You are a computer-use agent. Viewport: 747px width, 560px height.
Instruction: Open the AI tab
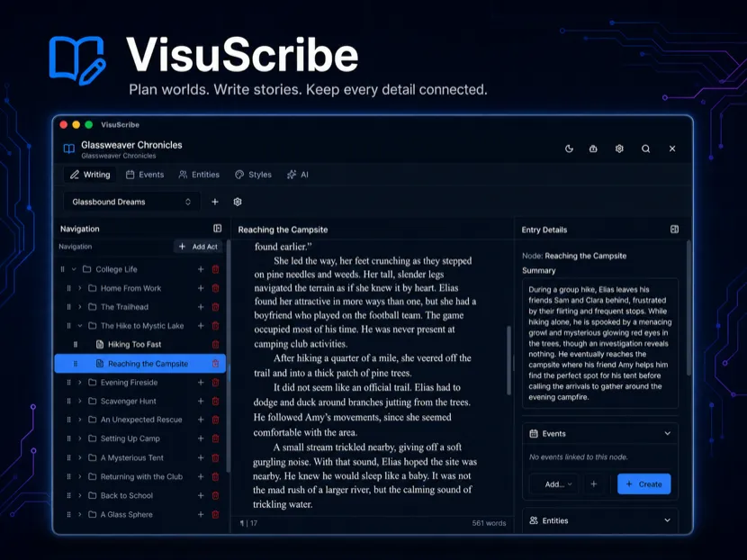(x=298, y=175)
